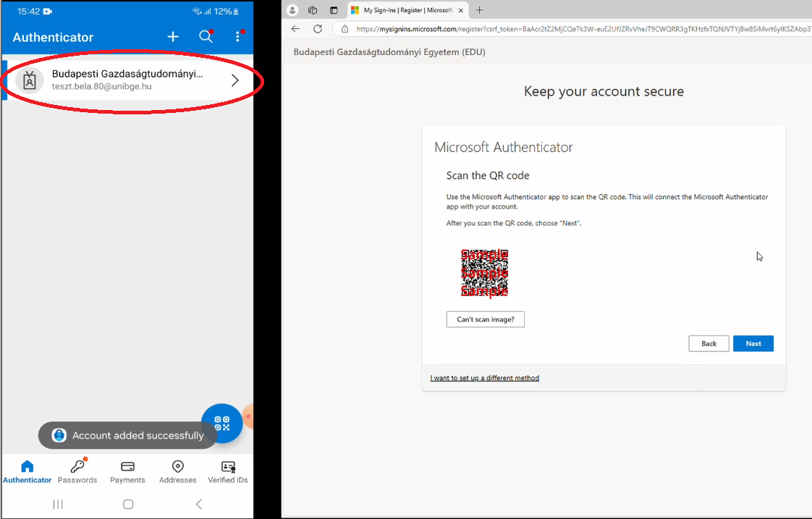
Task: Click the Can't scan image? button
Action: click(x=485, y=319)
